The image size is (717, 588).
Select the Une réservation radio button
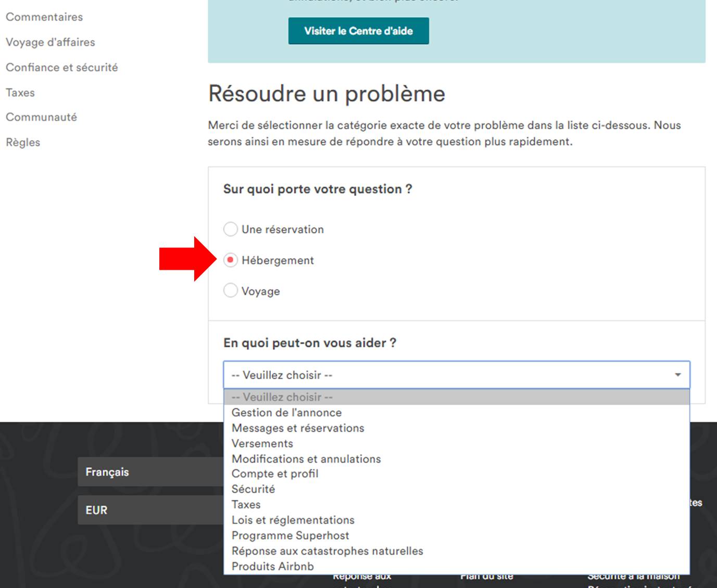[x=230, y=229]
